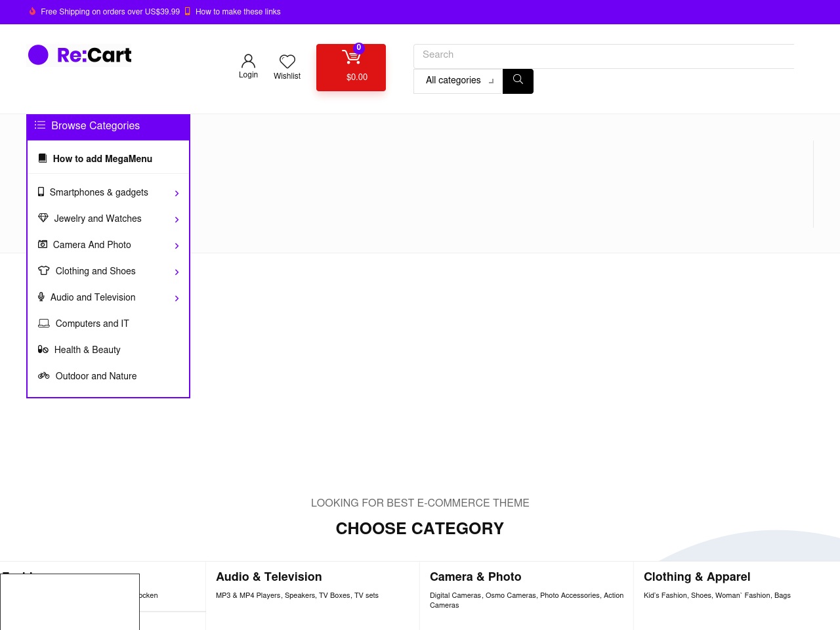Click the t-shirt icon for Clothing
This screenshot has width=840, height=630.
(x=44, y=270)
